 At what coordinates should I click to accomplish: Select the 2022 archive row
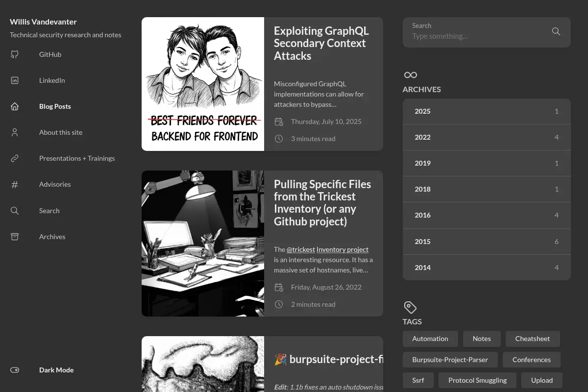coord(487,137)
